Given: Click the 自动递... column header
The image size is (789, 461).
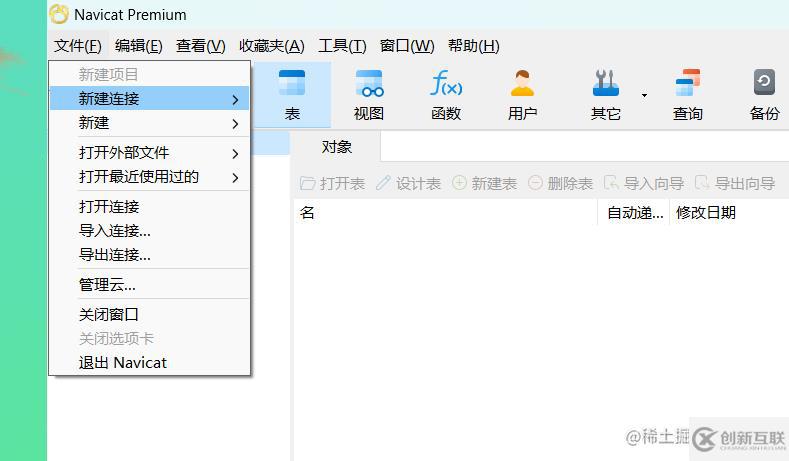Looking at the screenshot, I should [x=634, y=213].
